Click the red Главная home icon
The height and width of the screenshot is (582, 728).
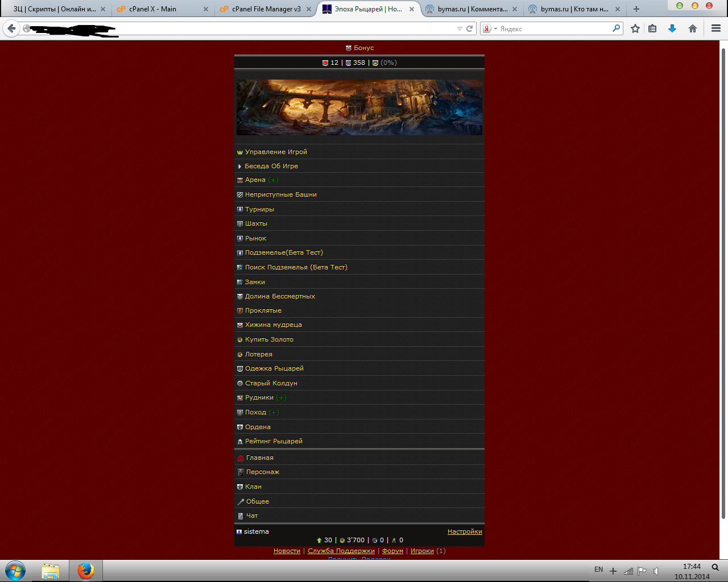241,458
